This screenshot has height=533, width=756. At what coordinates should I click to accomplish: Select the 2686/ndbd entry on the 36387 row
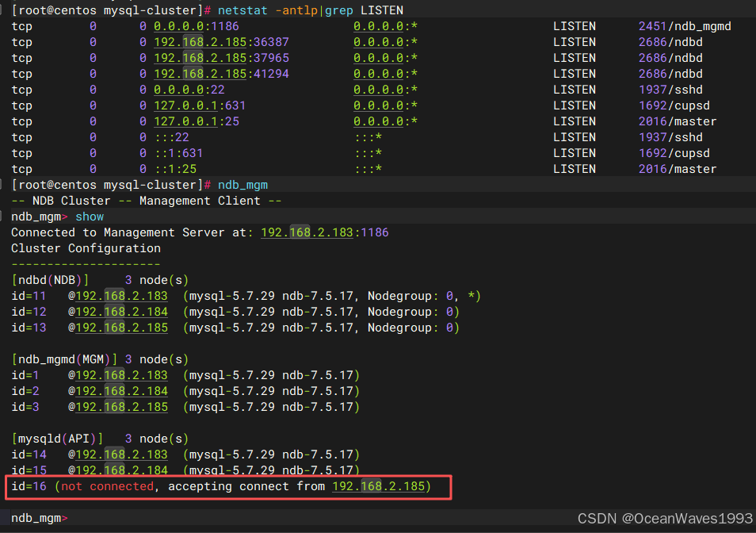(x=670, y=42)
